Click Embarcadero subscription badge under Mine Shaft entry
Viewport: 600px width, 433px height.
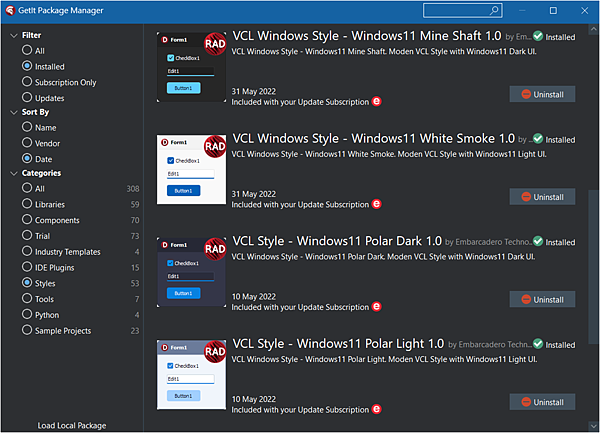point(377,101)
